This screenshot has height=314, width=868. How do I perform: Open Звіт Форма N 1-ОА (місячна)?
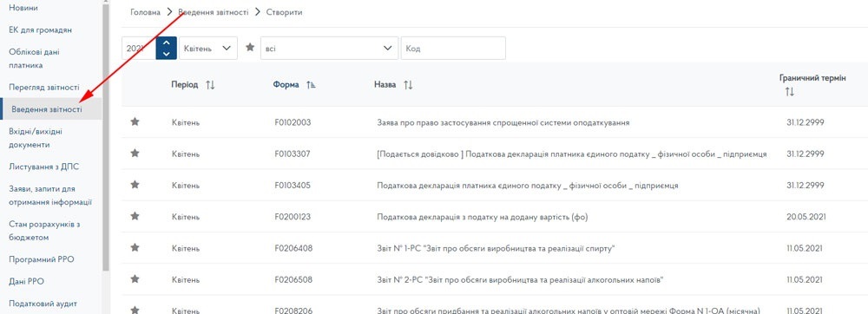point(568,311)
